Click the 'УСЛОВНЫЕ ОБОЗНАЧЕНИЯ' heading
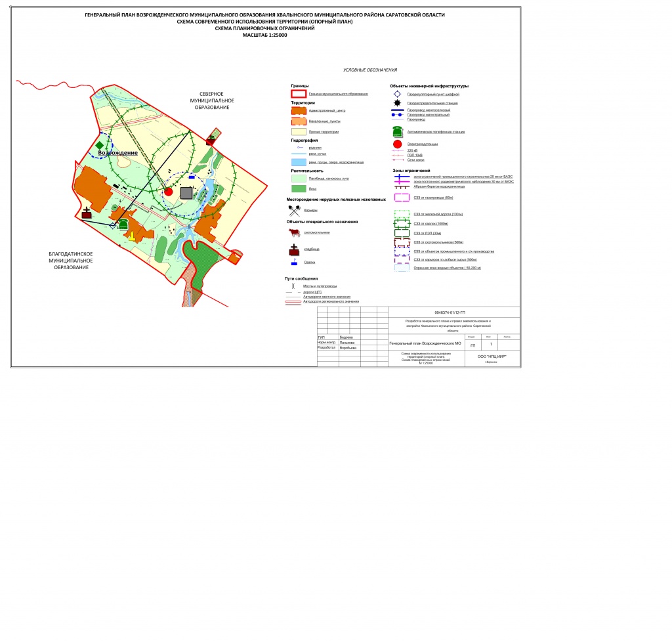The width and height of the screenshot is (672, 642). [370, 70]
